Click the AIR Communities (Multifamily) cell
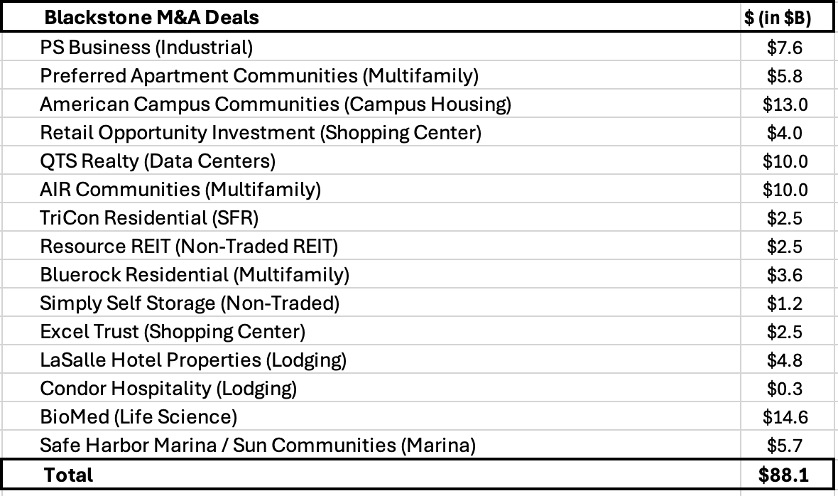Viewport: 838px width, 496px height. [x=371, y=189]
